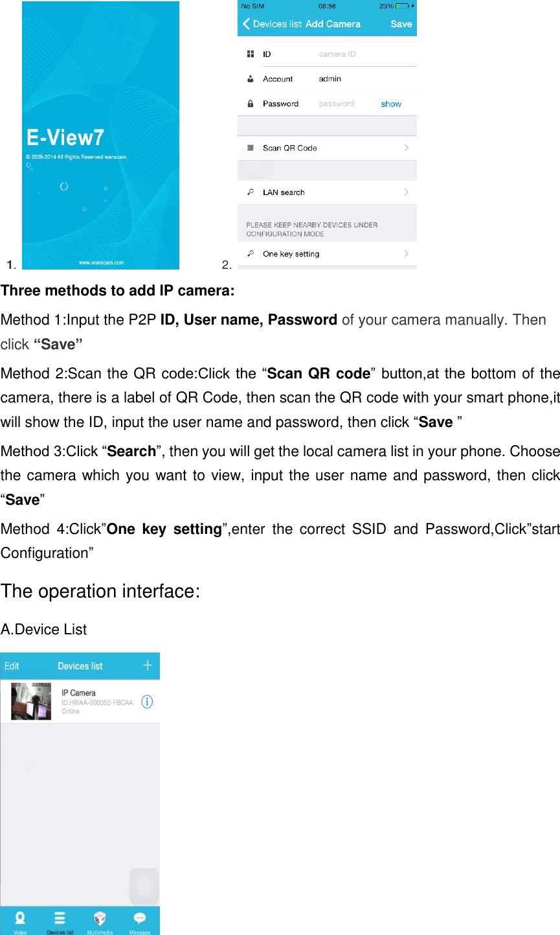This screenshot has width=560, height=935.
Task: Click the Multimedia cube icon
Action: (x=99, y=918)
